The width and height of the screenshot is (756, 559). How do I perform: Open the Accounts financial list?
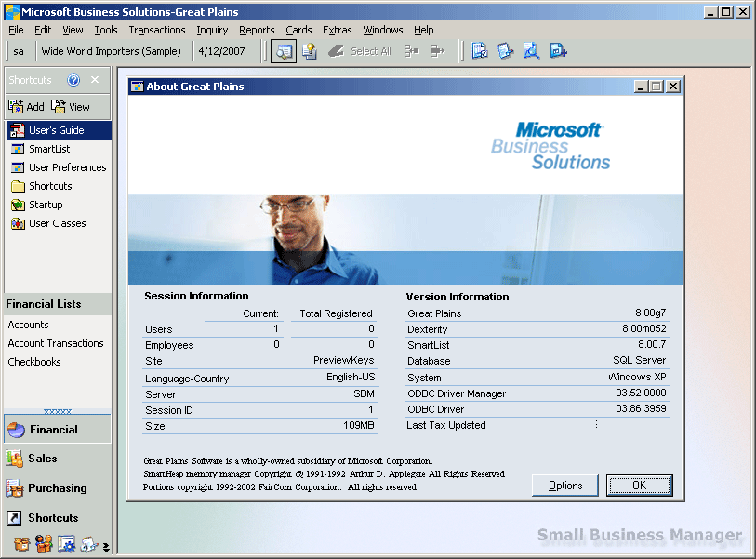pos(29,325)
